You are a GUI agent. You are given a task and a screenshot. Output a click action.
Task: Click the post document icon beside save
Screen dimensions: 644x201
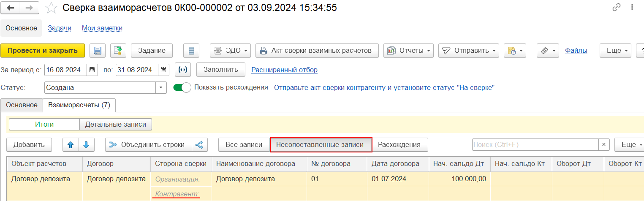(118, 51)
